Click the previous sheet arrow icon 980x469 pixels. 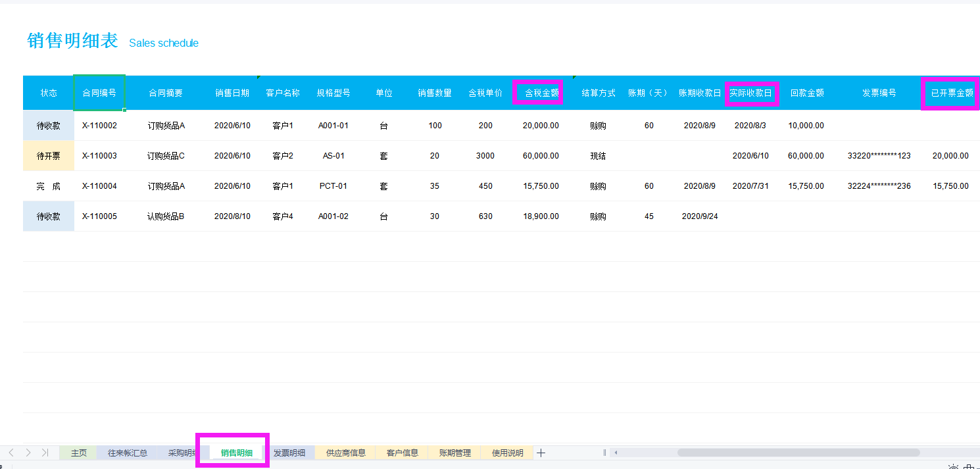11,453
